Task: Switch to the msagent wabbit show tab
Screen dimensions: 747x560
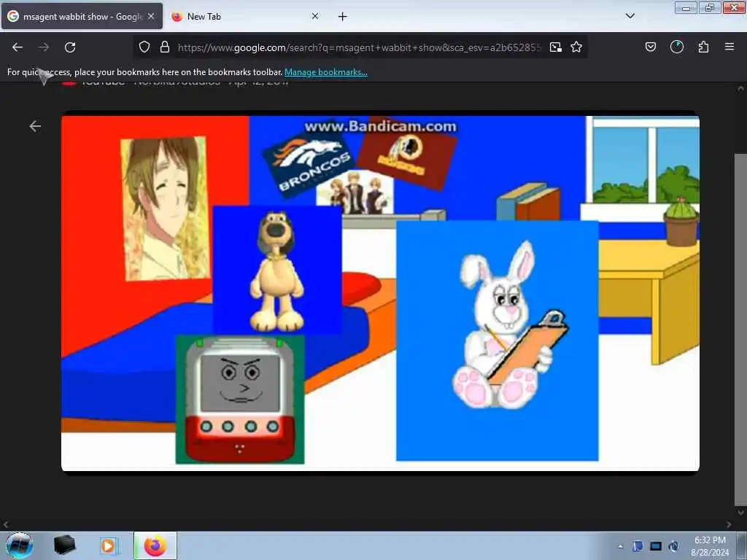Action: coord(82,17)
